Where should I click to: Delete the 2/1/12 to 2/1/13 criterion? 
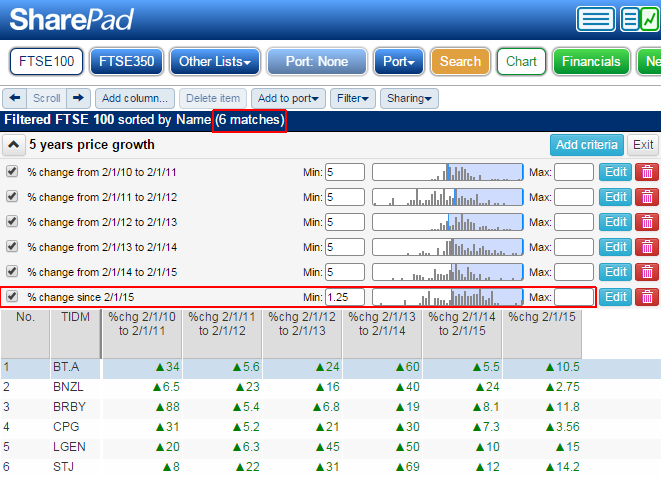point(647,222)
